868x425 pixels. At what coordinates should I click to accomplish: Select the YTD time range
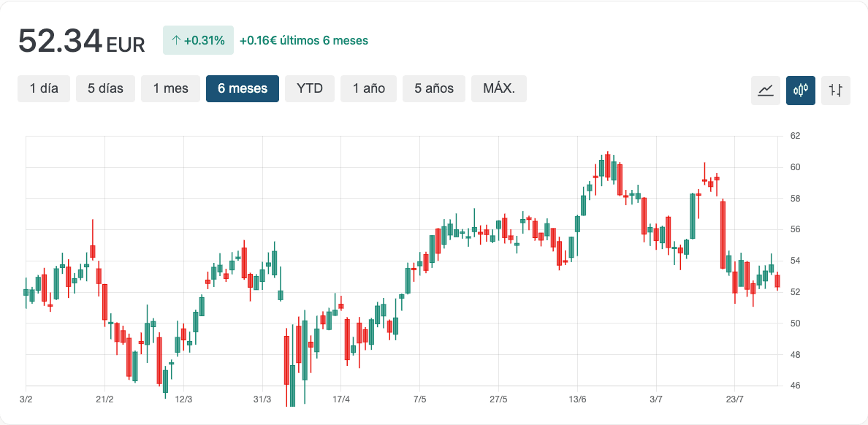pyautogui.click(x=310, y=88)
